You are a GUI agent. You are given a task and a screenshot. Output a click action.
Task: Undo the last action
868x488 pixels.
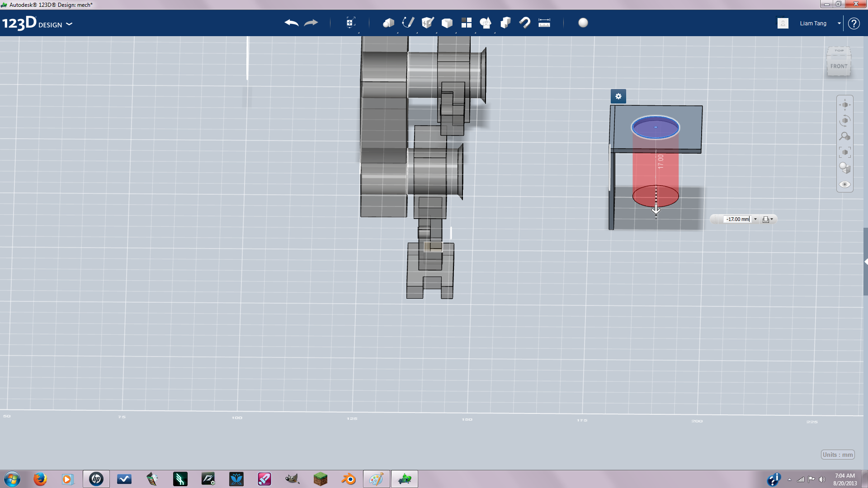pyautogui.click(x=292, y=23)
